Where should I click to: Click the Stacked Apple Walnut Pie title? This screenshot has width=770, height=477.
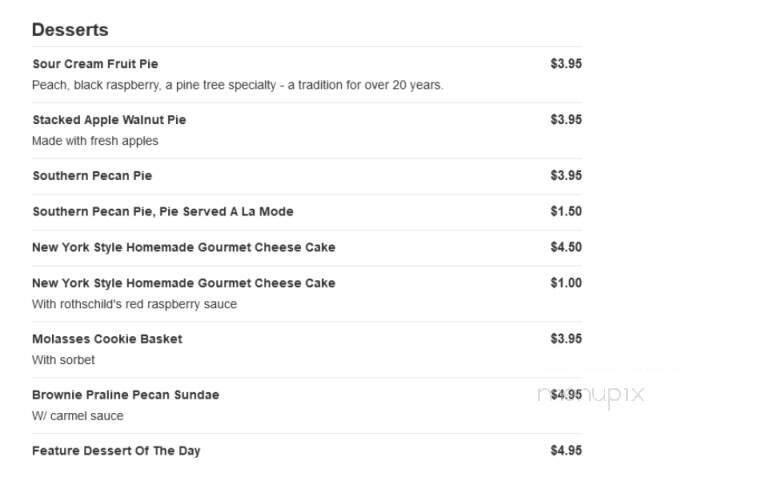pyautogui.click(x=109, y=120)
